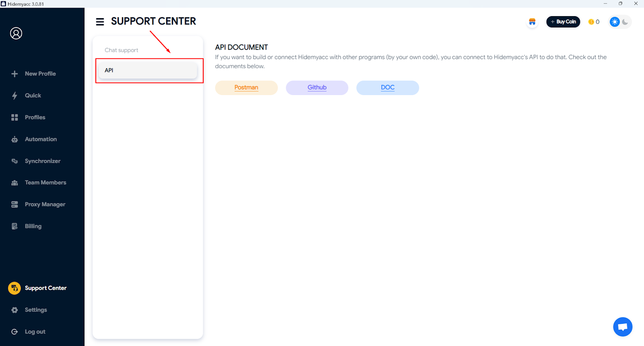This screenshot has height=346, width=644.
Task: Open the store icon near Buy Coin
Action: click(532, 22)
